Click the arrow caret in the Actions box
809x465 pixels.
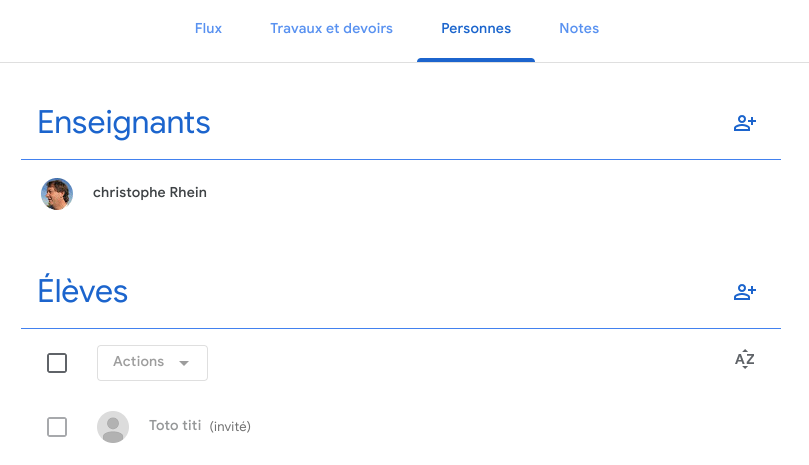(184, 363)
